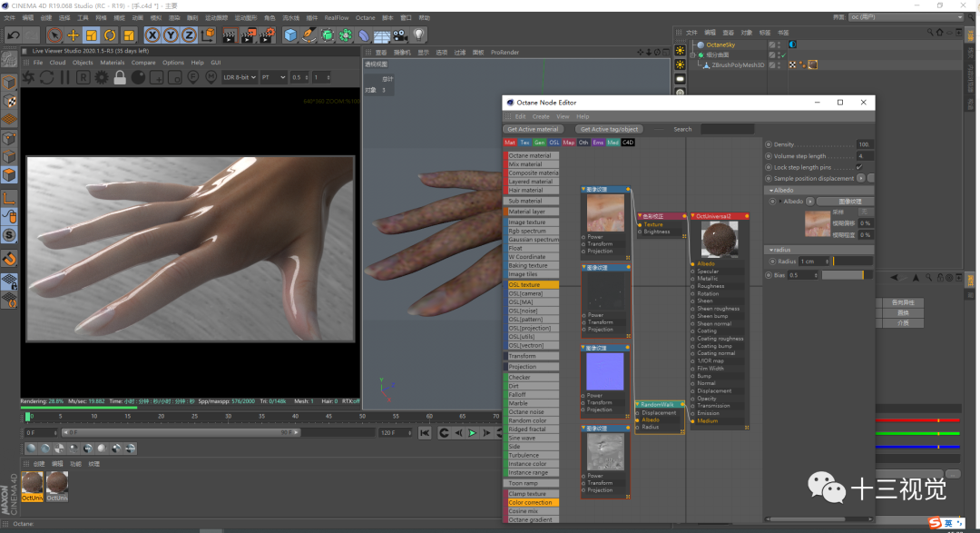Viewport: 980px width, 533px height.
Task: Toggle the X axis lock
Action: coord(152,35)
